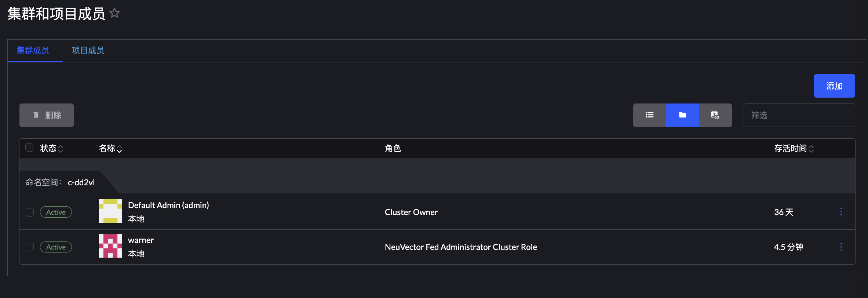
Task: Click the related-user link view icon
Action: (715, 115)
